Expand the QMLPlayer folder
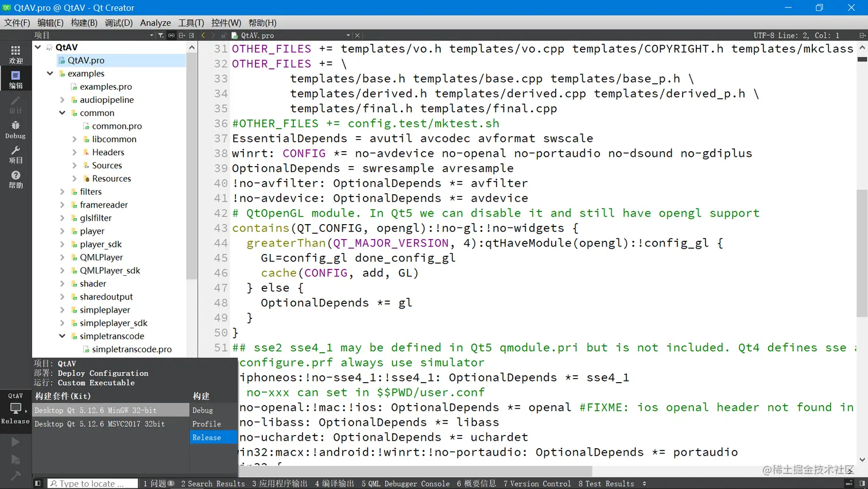 point(63,257)
